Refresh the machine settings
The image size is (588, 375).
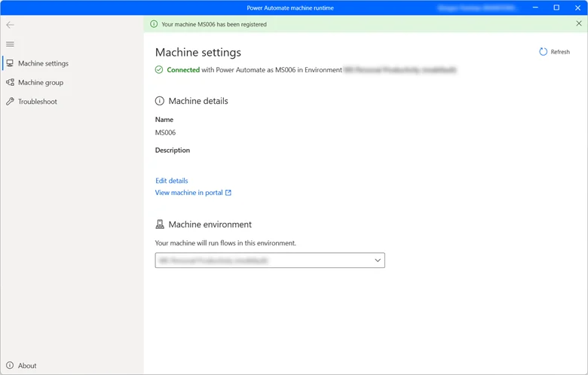point(554,52)
